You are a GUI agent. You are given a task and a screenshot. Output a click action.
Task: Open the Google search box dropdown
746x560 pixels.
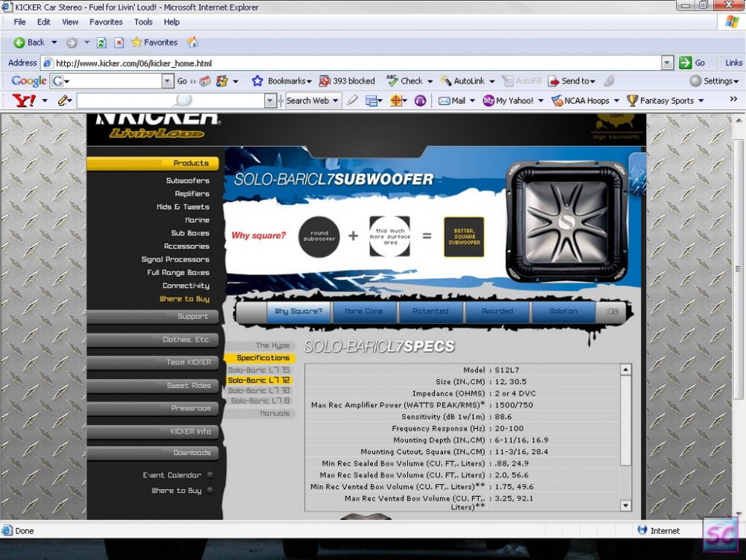point(167,81)
